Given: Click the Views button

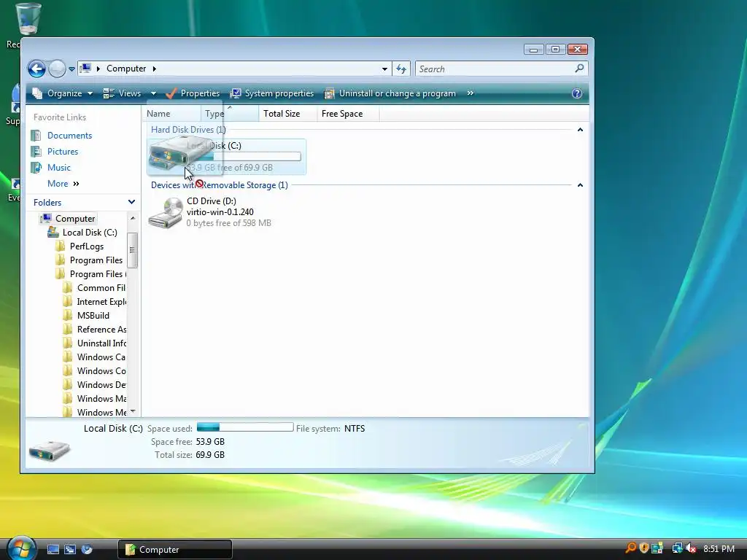Looking at the screenshot, I should coord(123,93).
